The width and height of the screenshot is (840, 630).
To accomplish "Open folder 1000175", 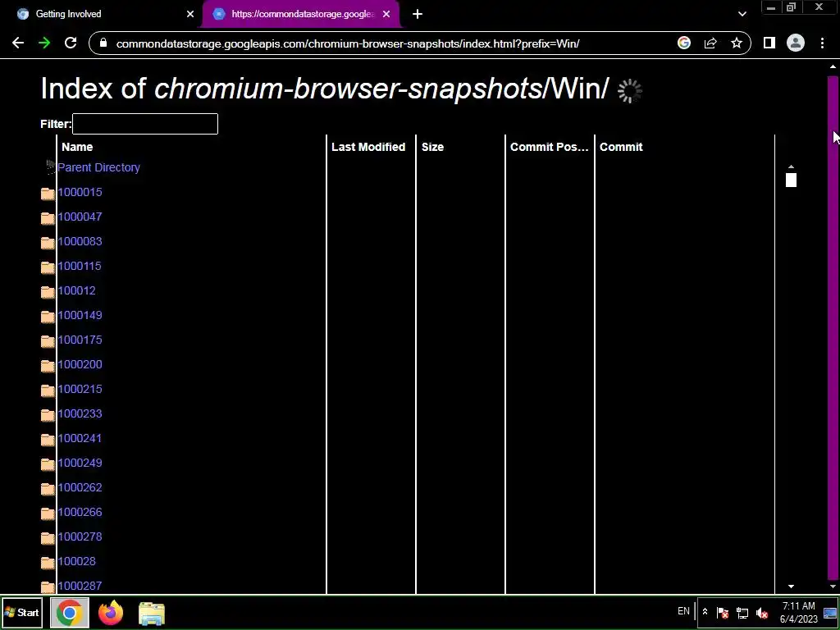I will (80, 340).
